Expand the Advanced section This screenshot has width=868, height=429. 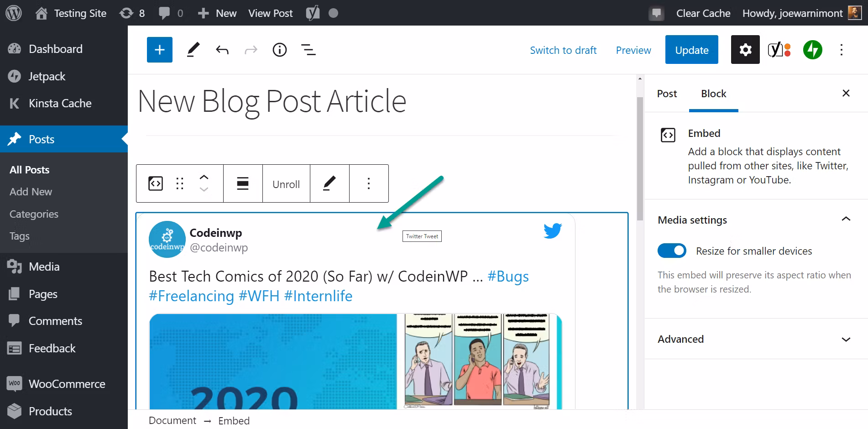click(847, 339)
